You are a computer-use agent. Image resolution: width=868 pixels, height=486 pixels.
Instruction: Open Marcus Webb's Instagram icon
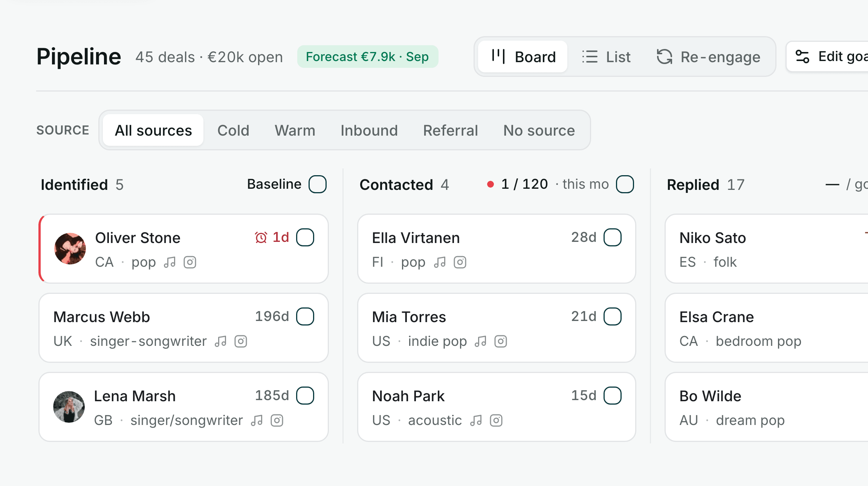tap(241, 341)
